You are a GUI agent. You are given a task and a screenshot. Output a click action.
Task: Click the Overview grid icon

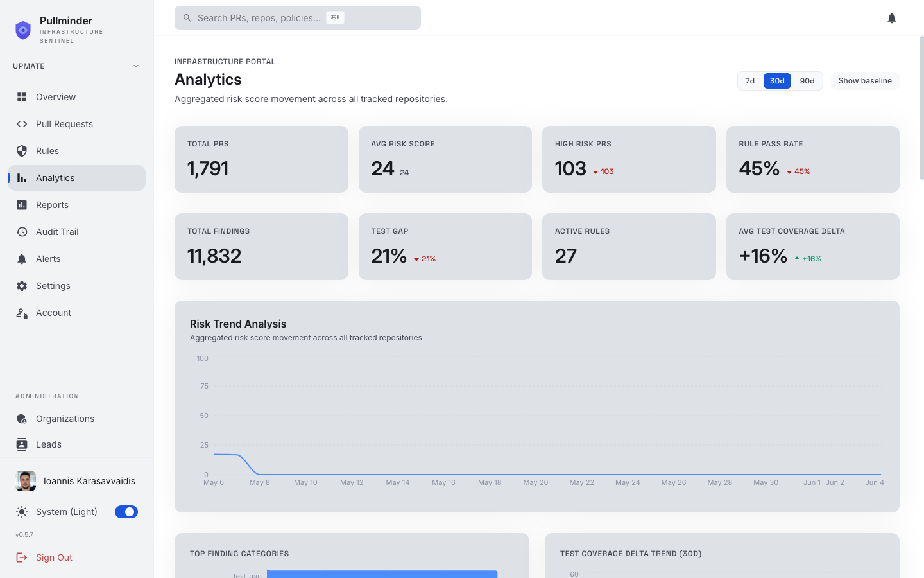pos(22,97)
